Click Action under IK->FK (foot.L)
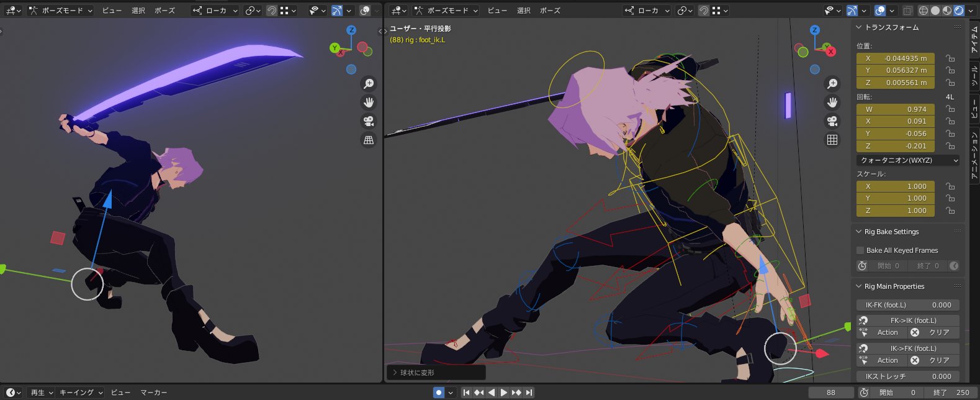Screen dimensions: 980x400 coord(881,360)
